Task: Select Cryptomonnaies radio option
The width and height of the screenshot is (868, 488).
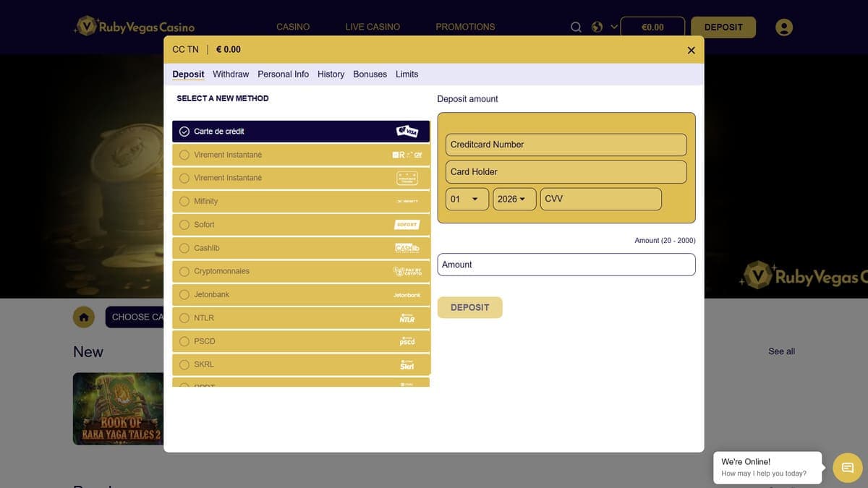Action: click(x=184, y=271)
